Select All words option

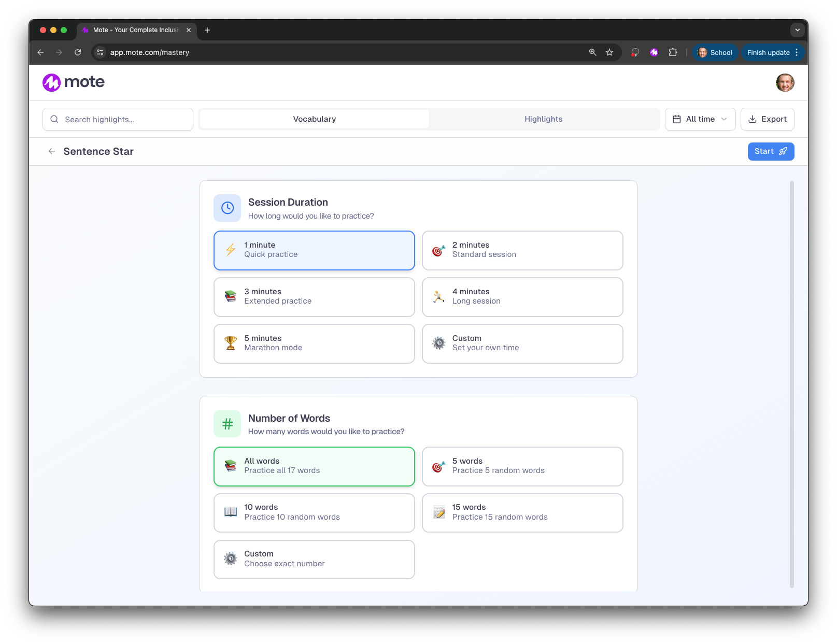click(314, 466)
